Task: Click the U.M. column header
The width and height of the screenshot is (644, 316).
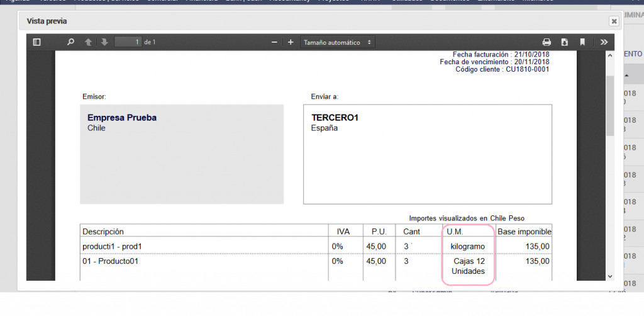Action: click(x=455, y=232)
